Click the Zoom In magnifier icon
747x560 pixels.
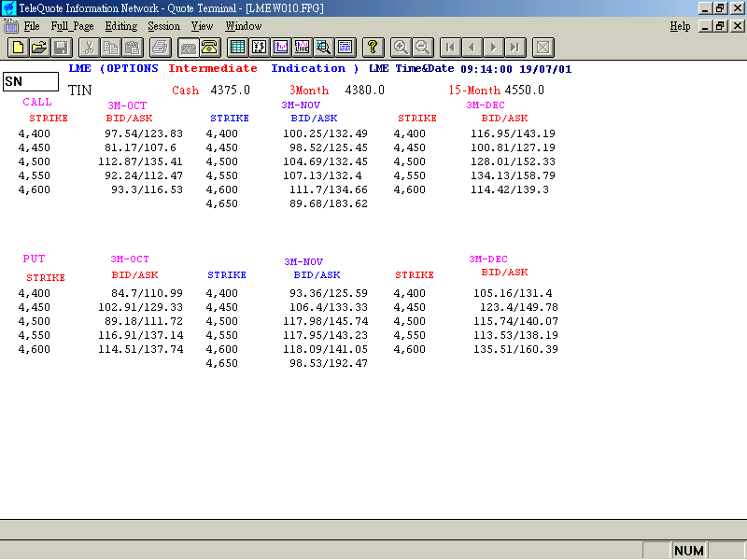pos(401,48)
